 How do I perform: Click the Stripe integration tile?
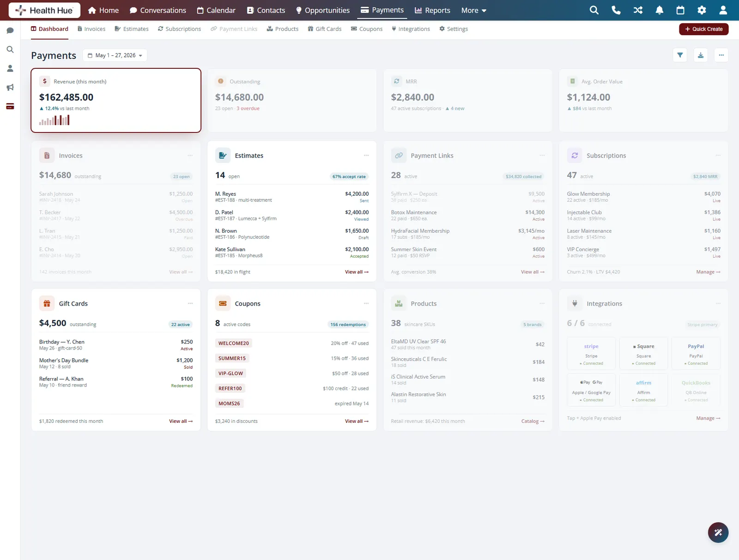(x=591, y=354)
